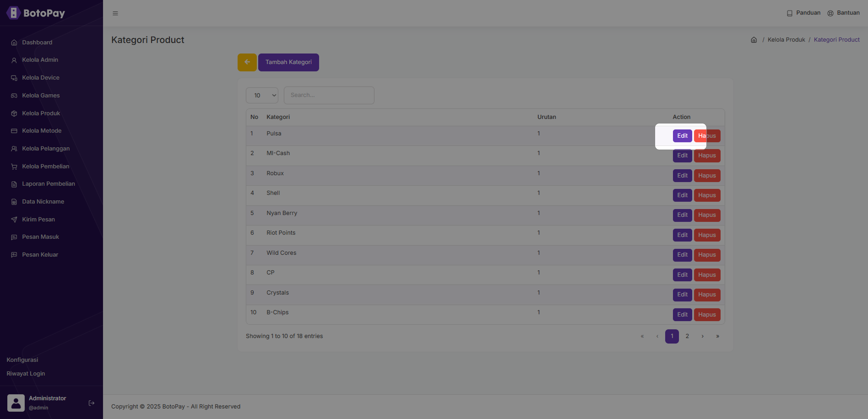
Task: Sort by the Kategori column header
Action: pos(278,117)
